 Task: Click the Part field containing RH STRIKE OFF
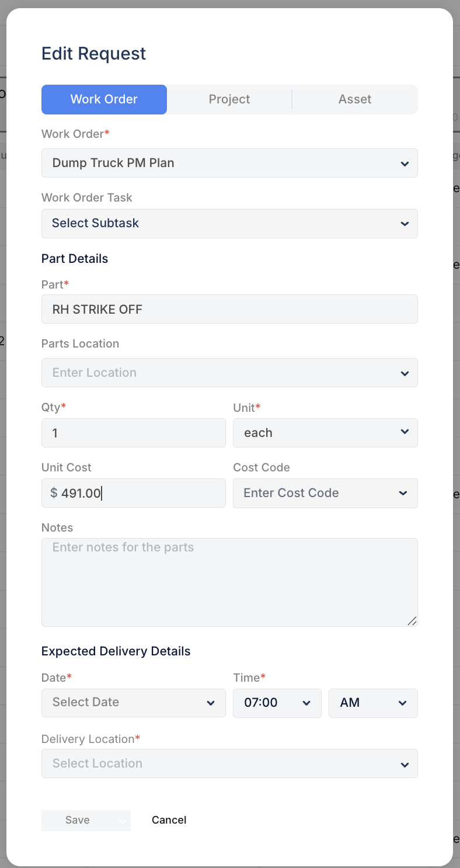click(229, 309)
